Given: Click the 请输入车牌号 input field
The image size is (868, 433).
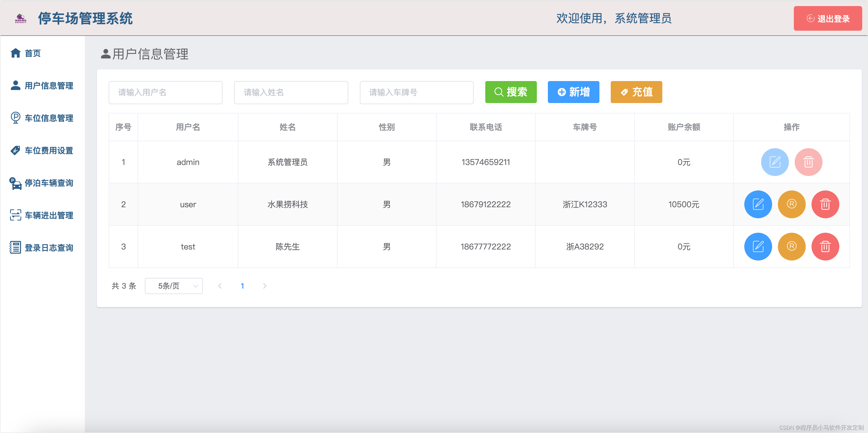Looking at the screenshot, I should [x=417, y=93].
